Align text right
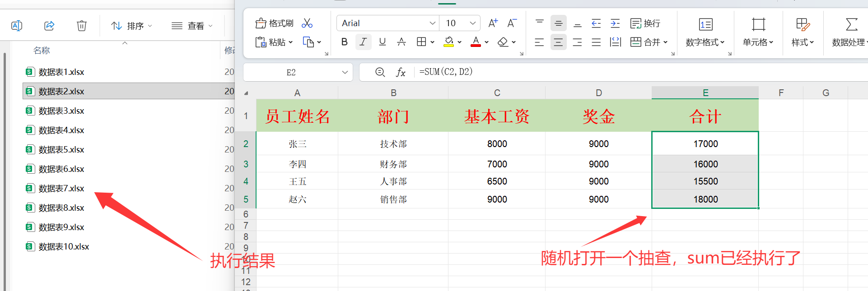Screen dimensions: 868x291 (578, 42)
